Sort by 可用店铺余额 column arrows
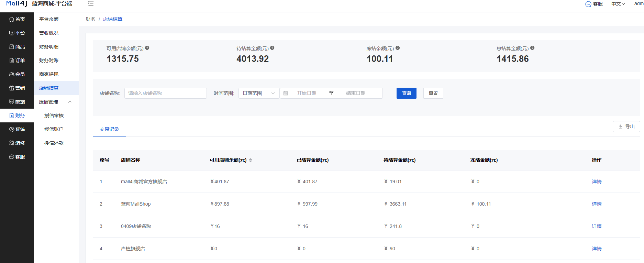Screen dimensions: 644x263 pyautogui.click(x=251, y=160)
